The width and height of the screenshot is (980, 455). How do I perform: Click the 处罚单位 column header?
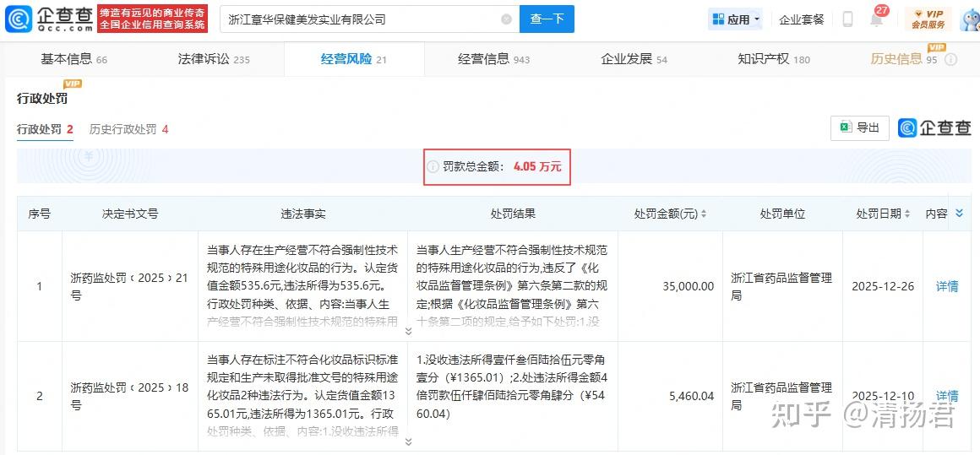pyautogui.click(x=782, y=214)
